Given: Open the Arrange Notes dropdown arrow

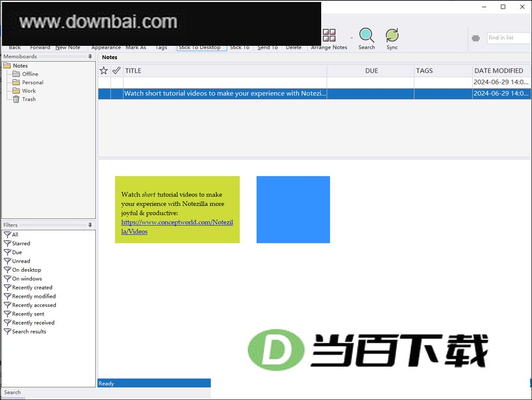Looking at the screenshot, I should coord(352,38).
